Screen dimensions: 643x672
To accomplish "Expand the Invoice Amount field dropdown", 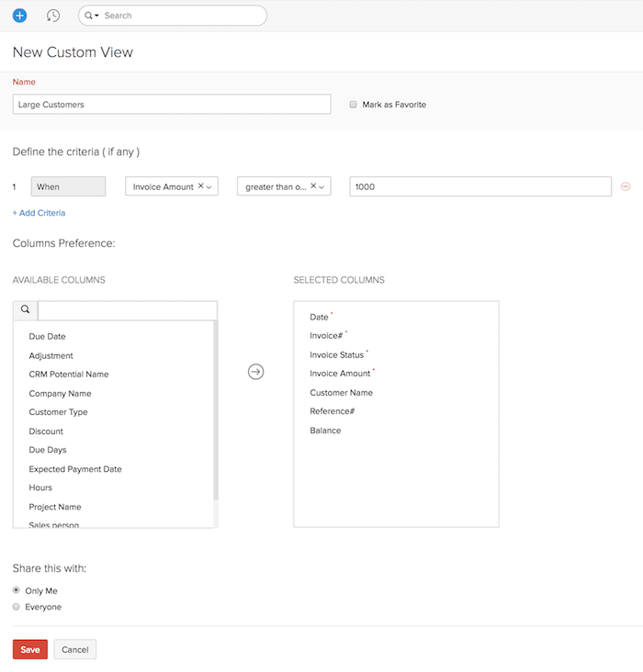I will point(209,187).
